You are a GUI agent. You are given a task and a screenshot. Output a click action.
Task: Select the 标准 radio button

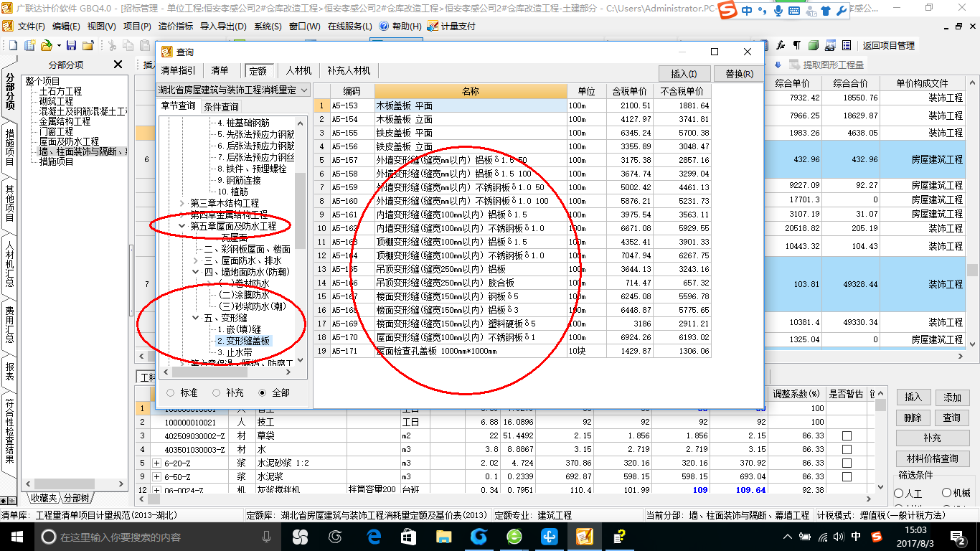click(x=170, y=392)
